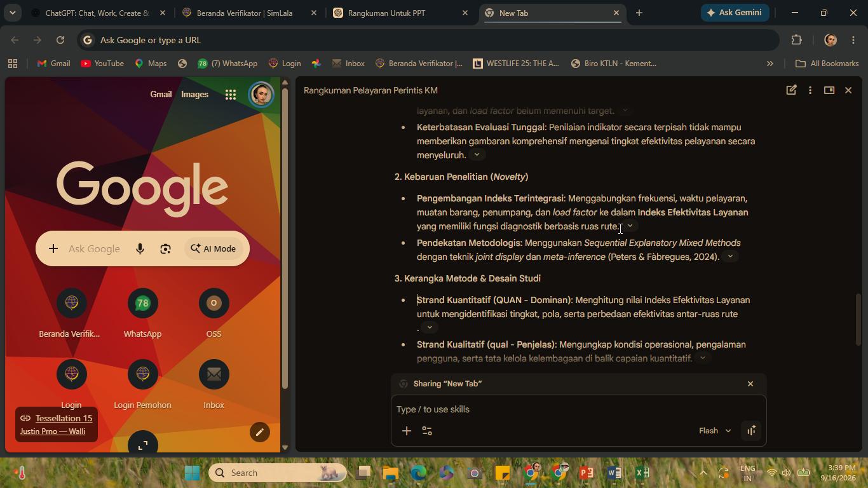Screen dimensions: 868x488
Task: Open Gemini panel more options menu
Action: [x=810, y=90]
